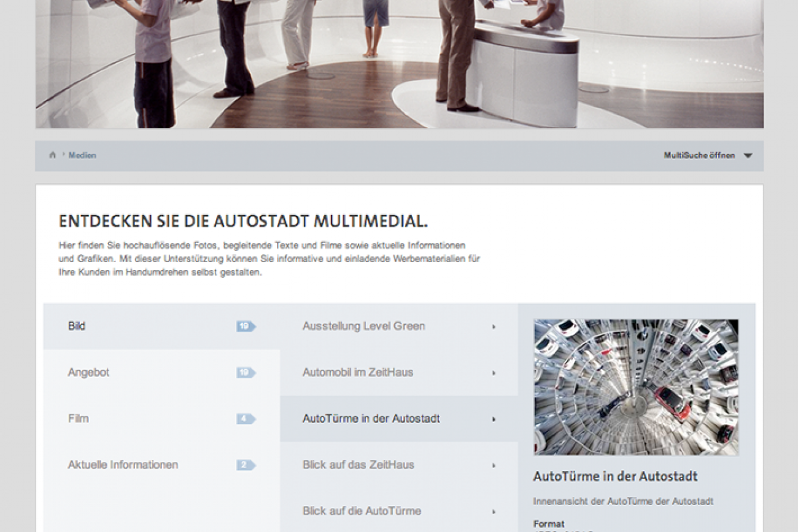Click the Medien breadcrumb link
The height and width of the screenshot is (532, 798).
82,155
